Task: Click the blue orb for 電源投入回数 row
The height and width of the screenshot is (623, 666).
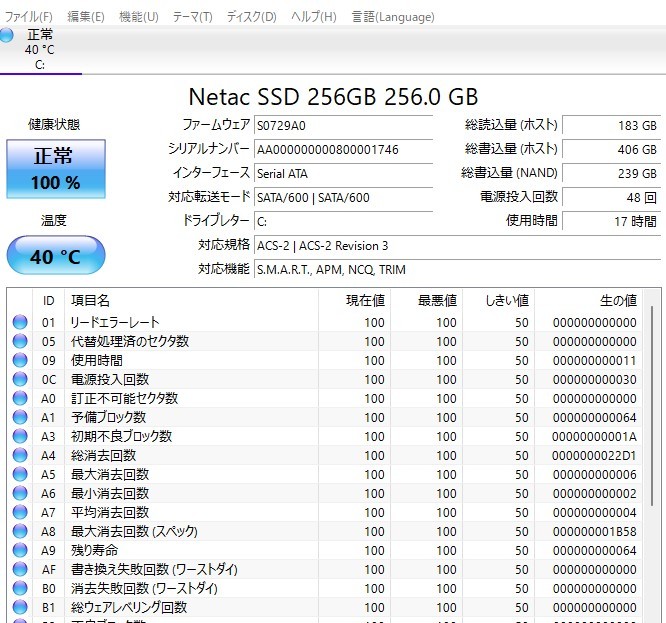Action: [x=19, y=380]
